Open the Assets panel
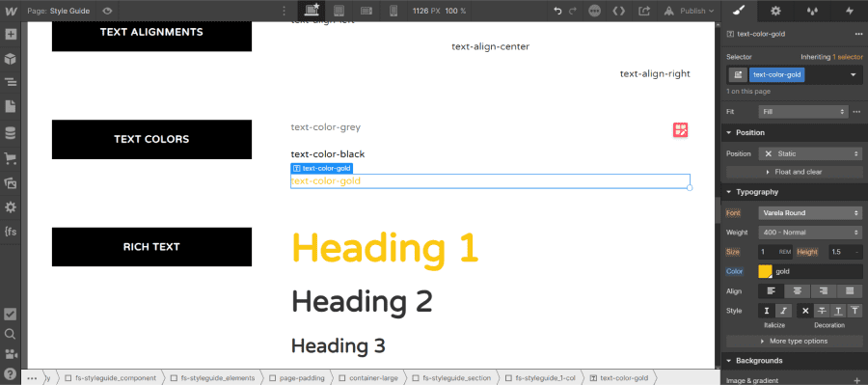The height and width of the screenshot is (385, 868). click(x=11, y=182)
